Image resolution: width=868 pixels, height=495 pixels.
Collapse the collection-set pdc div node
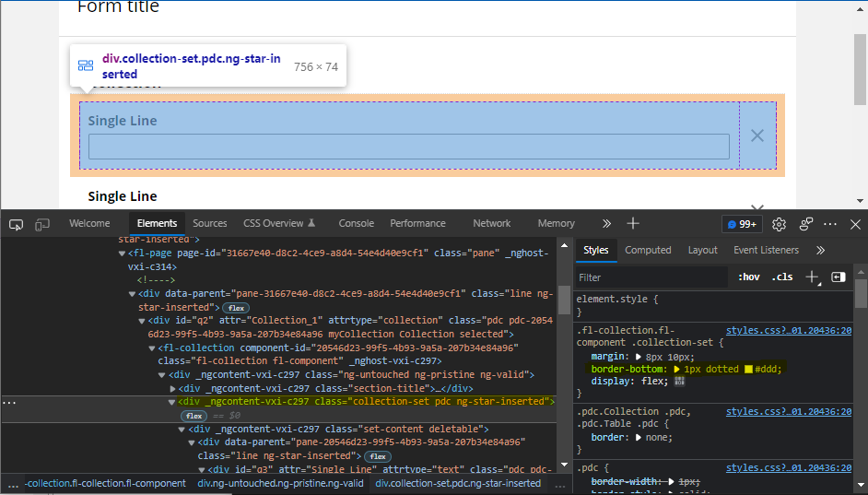[171, 402]
